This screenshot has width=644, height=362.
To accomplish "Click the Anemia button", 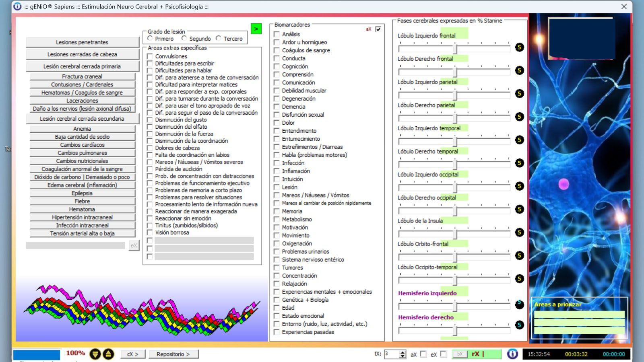I will [x=83, y=129].
